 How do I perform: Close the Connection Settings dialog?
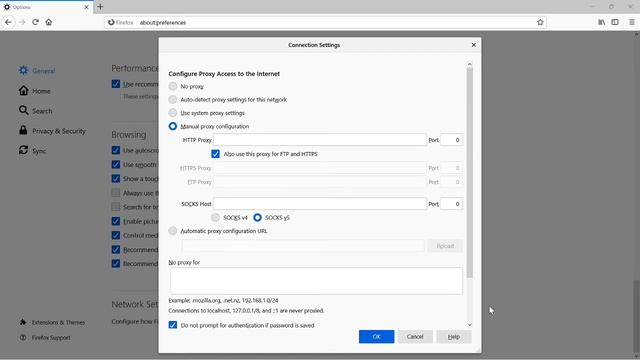click(x=473, y=45)
